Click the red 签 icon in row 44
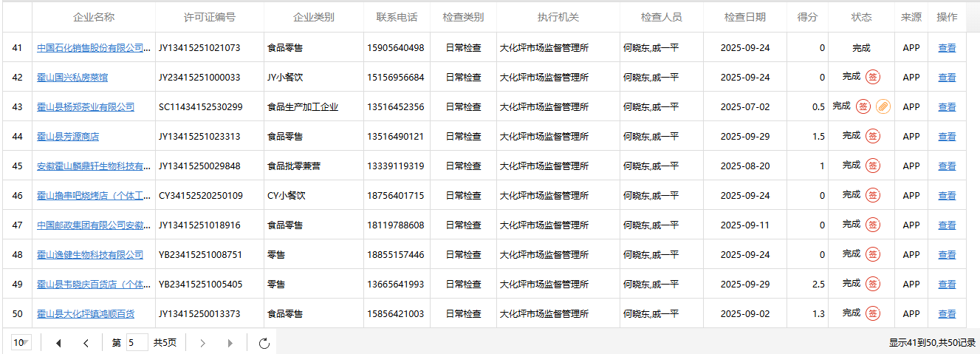The image size is (980, 354). click(x=873, y=136)
